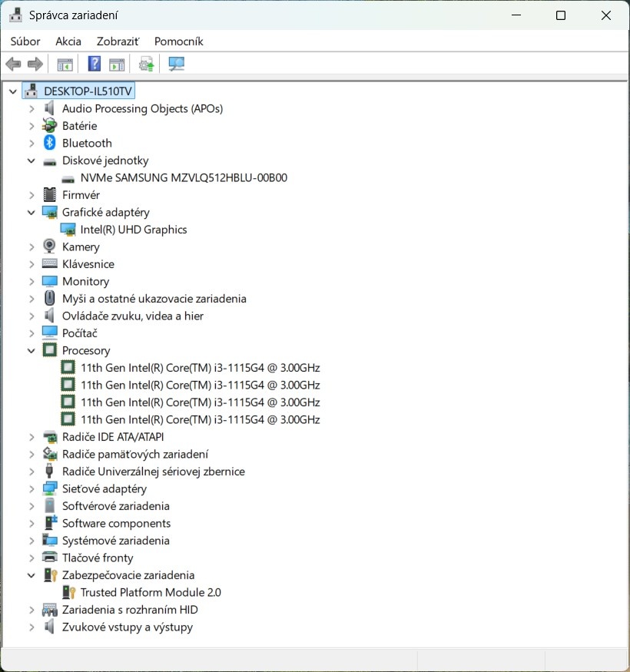Image resolution: width=630 pixels, height=672 pixels.
Task: Open the Súbor menu
Action: point(25,41)
